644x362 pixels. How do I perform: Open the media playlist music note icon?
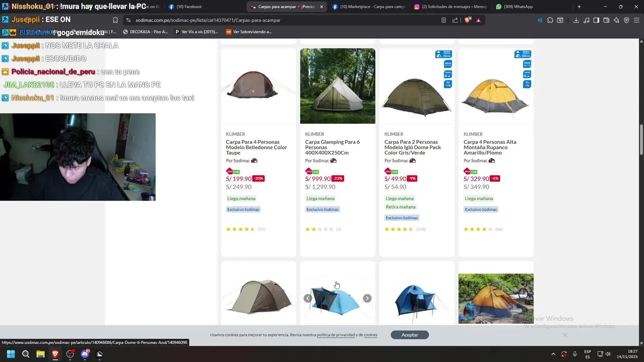tap(586, 20)
